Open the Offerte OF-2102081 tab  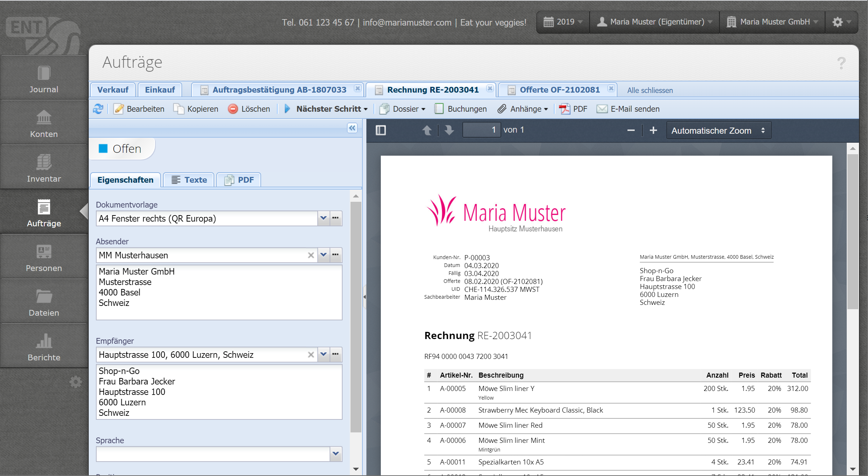(x=559, y=90)
